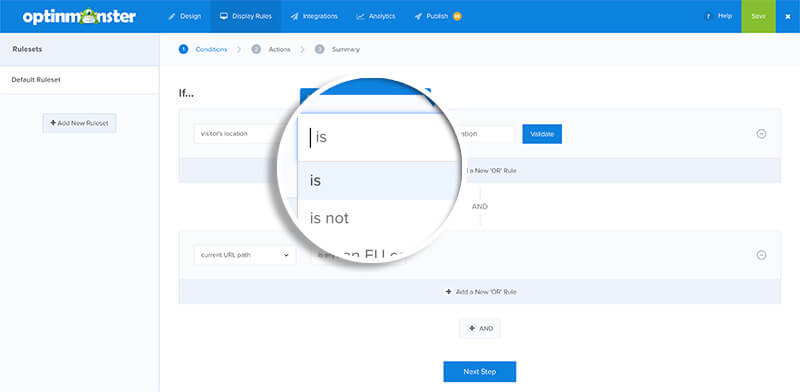
Task: Click Add New Ruleset button
Action: click(79, 123)
